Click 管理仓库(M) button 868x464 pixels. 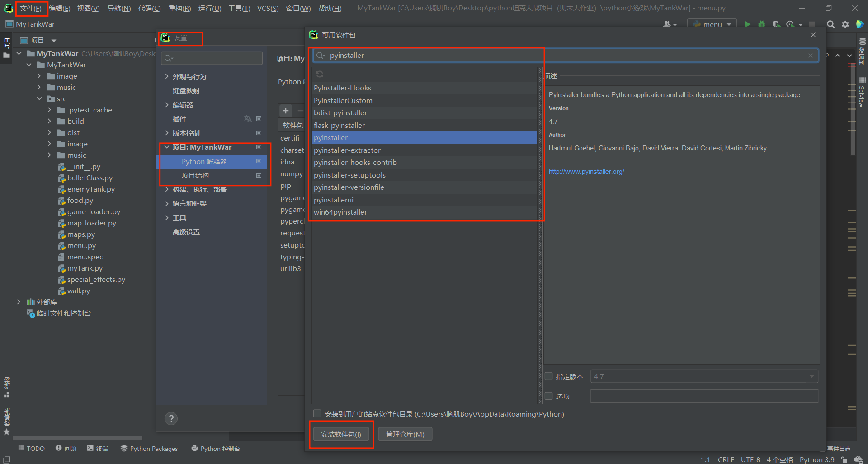pyautogui.click(x=405, y=434)
